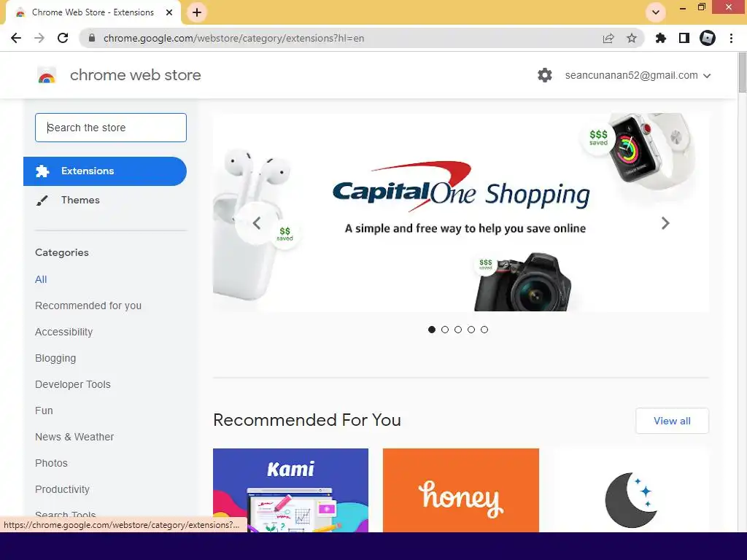Viewport: 747px width, 560px height.
Task: Choose the Accessibility category
Action: point(64,332)
